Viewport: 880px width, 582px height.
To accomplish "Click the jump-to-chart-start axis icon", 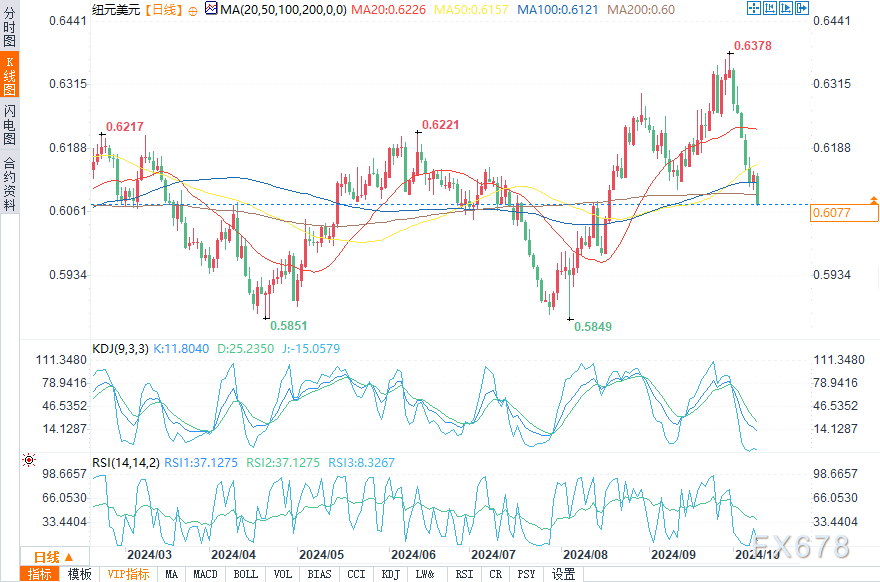I will click(770, 8).
